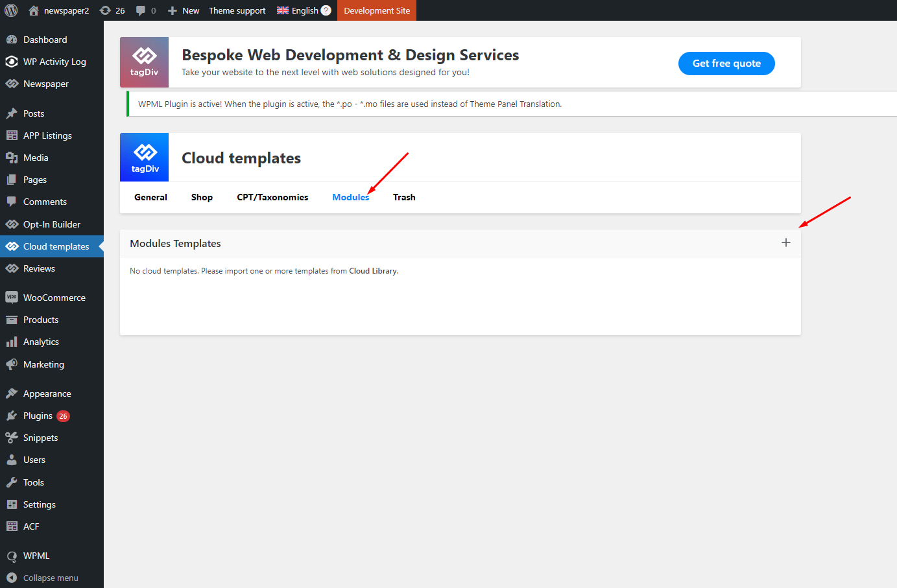Click the tagDiv banner logo thumbnail
Viewport: 897px width, 588px height.
click(x=144, y=62)
